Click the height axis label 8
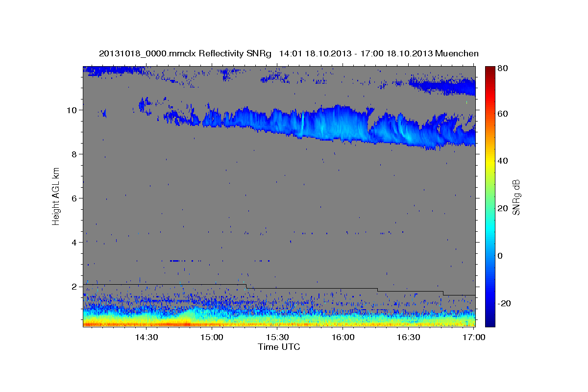Screen dimensions: 588x392 tap(75, 154)
